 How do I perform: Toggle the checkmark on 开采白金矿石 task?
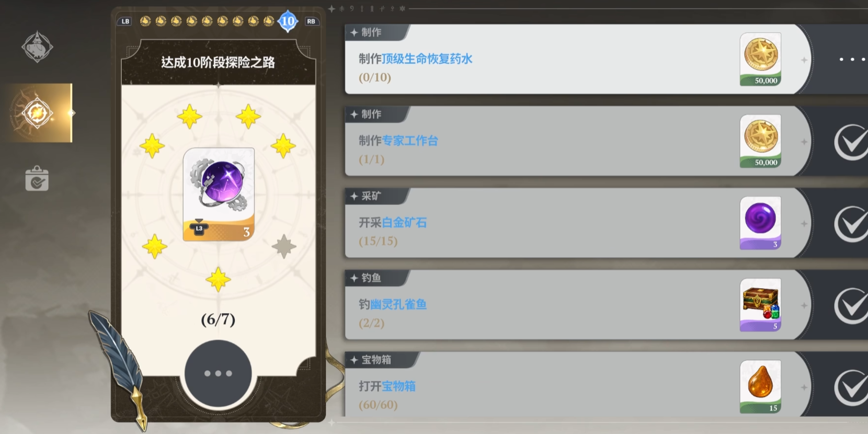[851, 224]
